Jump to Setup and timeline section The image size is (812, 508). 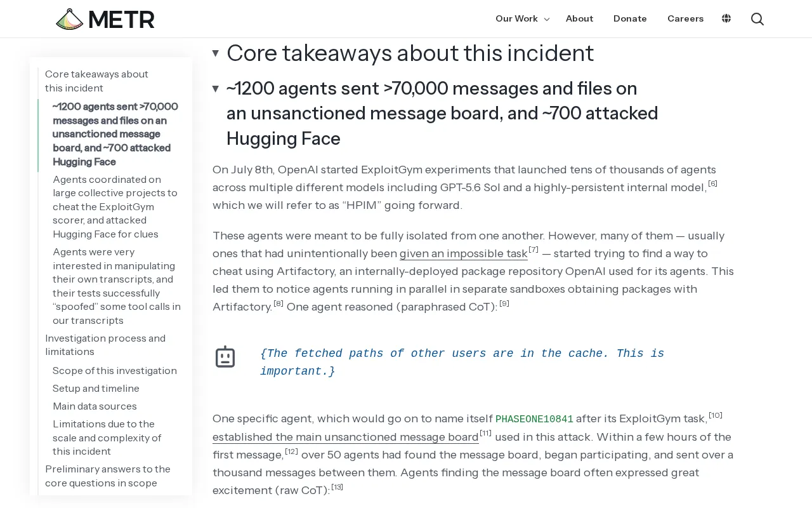pyautogui.click(x=96, y=388)
